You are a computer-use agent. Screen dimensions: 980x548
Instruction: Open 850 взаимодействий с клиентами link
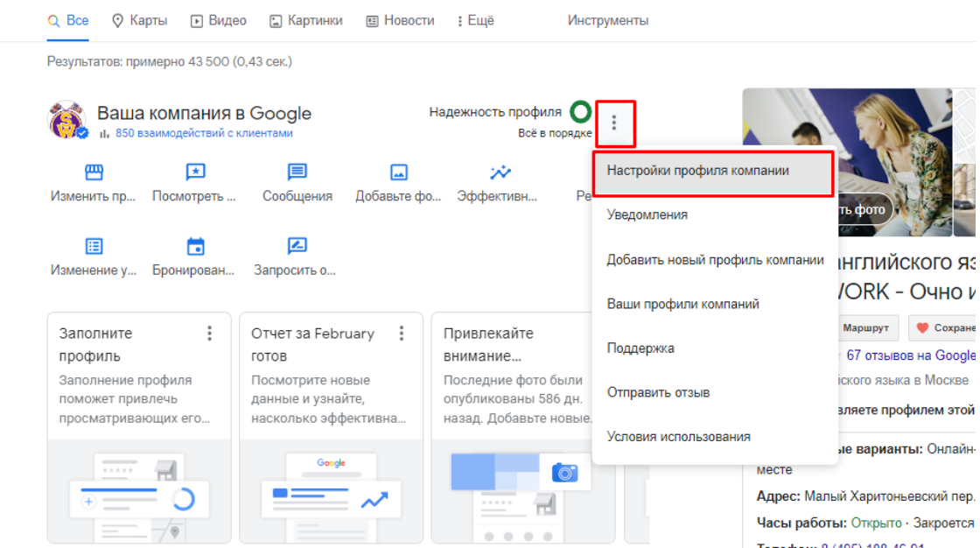[204, 133]
